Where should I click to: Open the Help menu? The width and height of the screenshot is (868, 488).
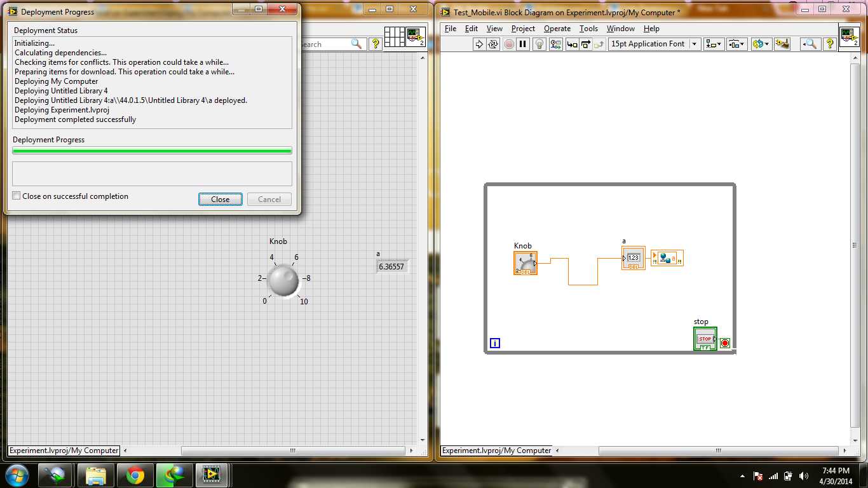pyautogui.click(x=651, y=29)
